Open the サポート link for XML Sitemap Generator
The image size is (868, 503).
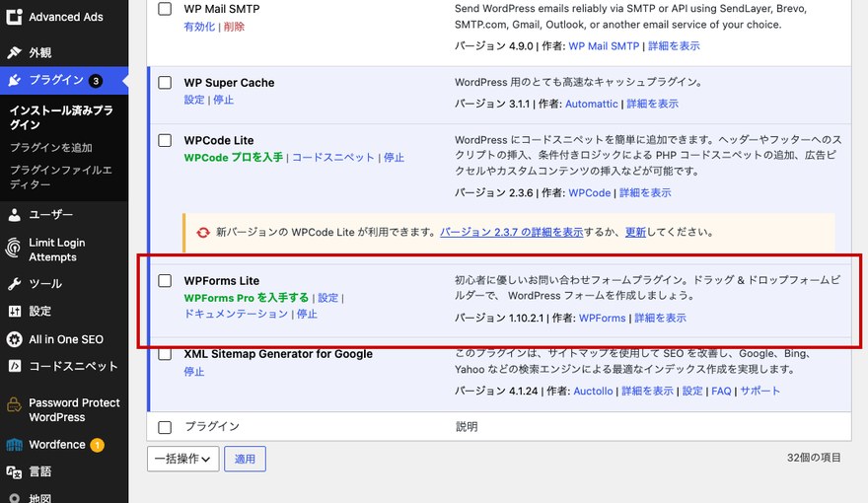click(760, 392)
